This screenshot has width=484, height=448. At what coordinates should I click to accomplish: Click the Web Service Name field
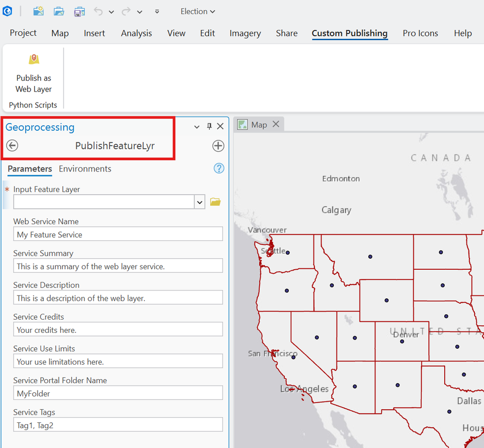tap(118, 234)
